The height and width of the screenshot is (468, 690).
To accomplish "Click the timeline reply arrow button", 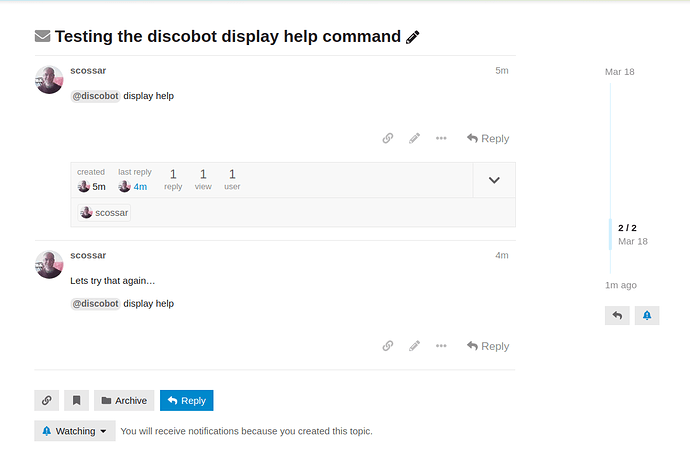I will (617, 315).
